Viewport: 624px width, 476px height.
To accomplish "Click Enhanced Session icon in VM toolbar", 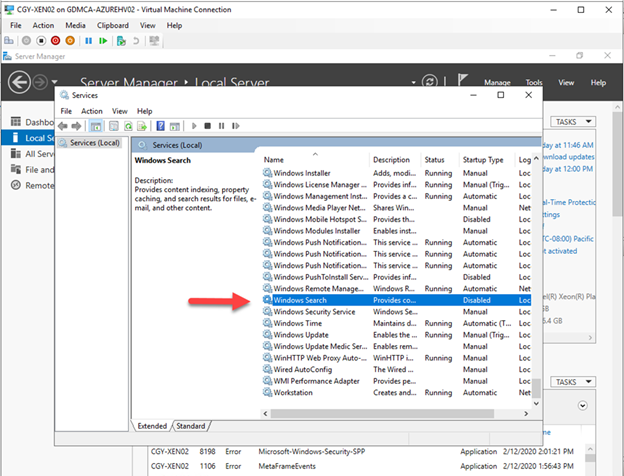I will click(x=154, y=41).
